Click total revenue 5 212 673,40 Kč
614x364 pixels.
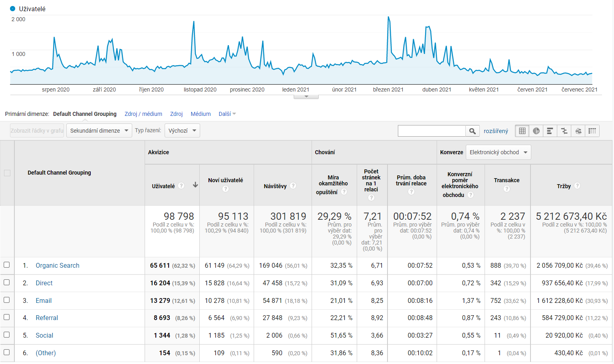click(571, 216)
